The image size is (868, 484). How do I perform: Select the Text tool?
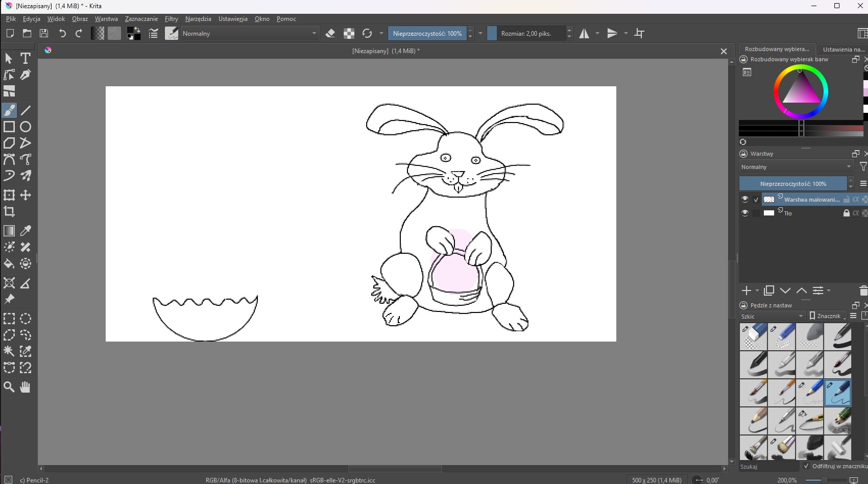coord(26,58)
